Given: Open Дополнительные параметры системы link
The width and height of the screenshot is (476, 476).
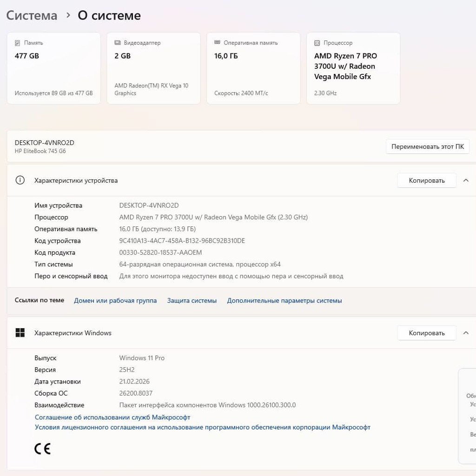Looking at the screenshot, I should pos(284,301).
